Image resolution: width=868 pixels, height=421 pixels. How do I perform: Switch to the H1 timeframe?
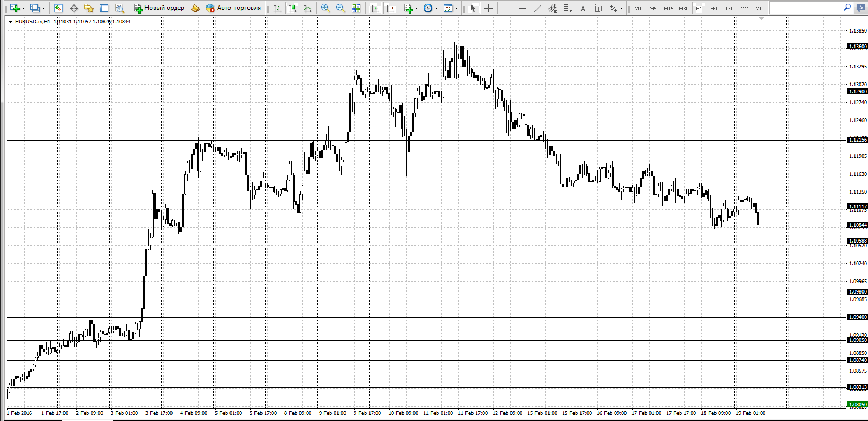pos(699,8)
